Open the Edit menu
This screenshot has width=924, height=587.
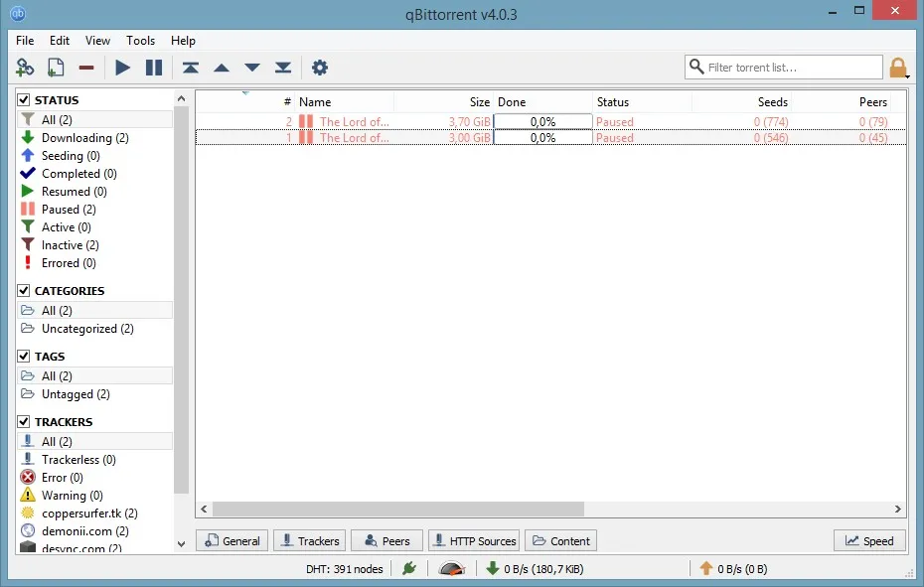[x=60, y=41]
